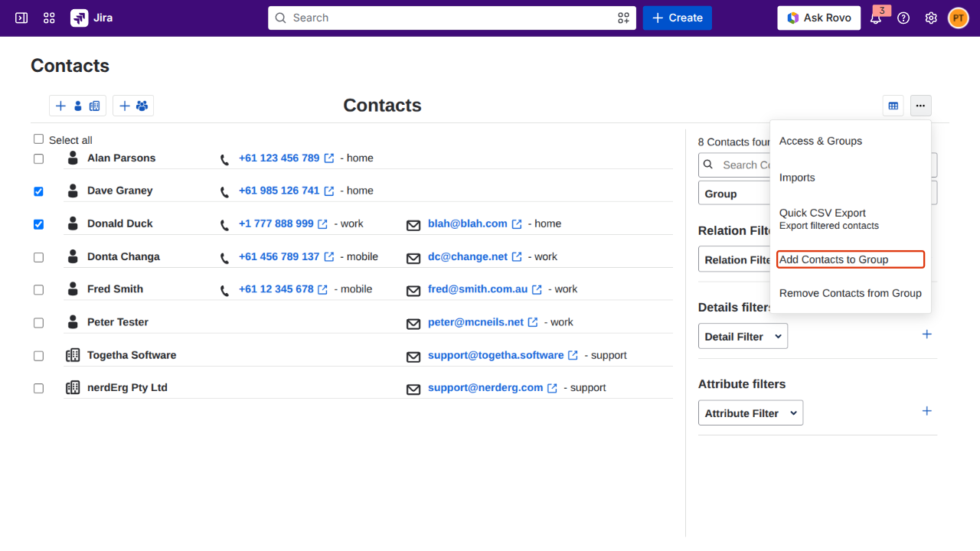Click the add group button
The width and height of the screenshot is (980, 551).
tap(133, 106)
